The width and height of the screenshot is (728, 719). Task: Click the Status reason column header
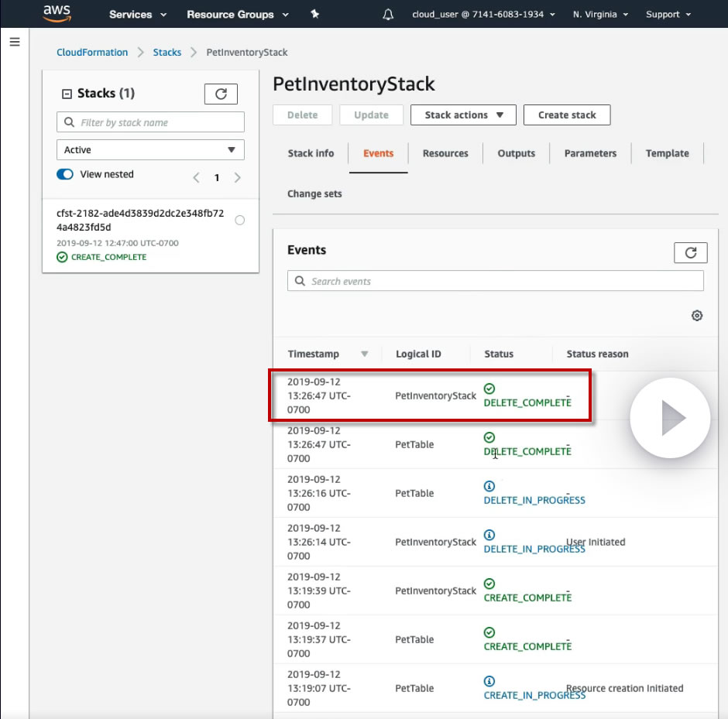(x=598, y=354)
